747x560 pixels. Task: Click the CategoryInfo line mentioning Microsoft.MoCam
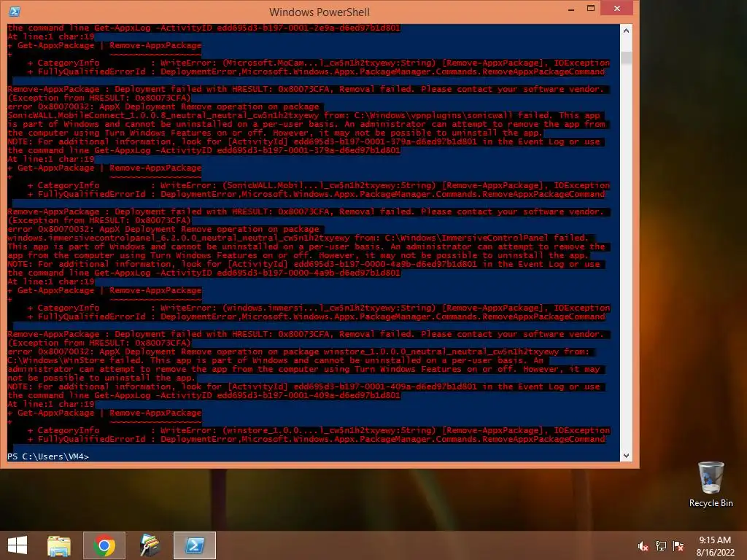click(x=318, y=63)
